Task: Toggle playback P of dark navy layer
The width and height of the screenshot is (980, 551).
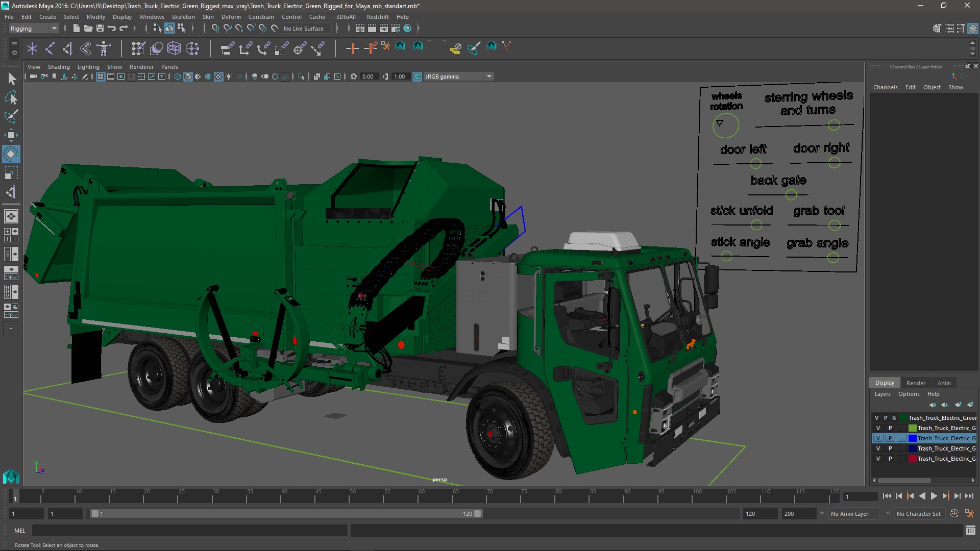Action: pos(890,448)
